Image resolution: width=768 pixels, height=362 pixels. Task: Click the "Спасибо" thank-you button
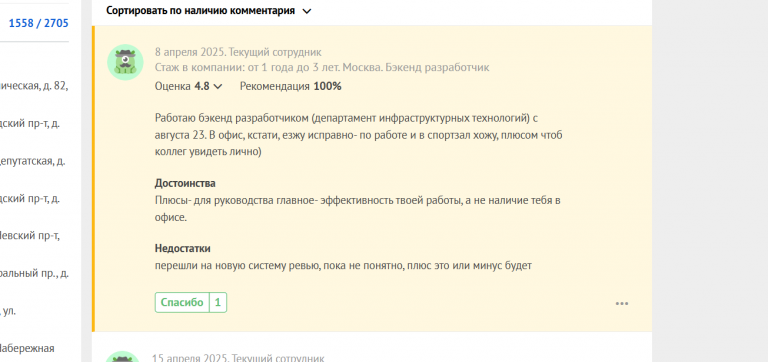click(x=182, y=303)
